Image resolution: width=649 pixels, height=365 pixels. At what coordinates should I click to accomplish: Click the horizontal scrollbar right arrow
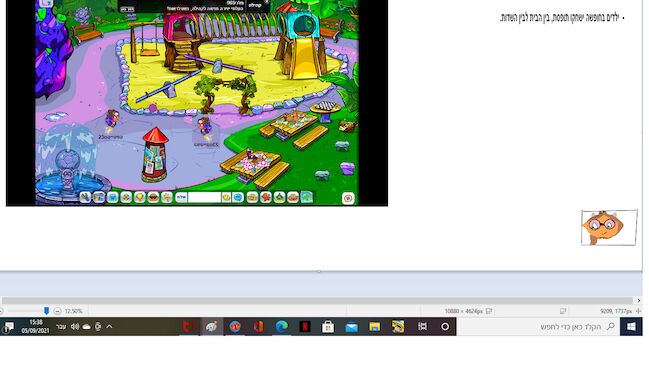tap(638, 300)
